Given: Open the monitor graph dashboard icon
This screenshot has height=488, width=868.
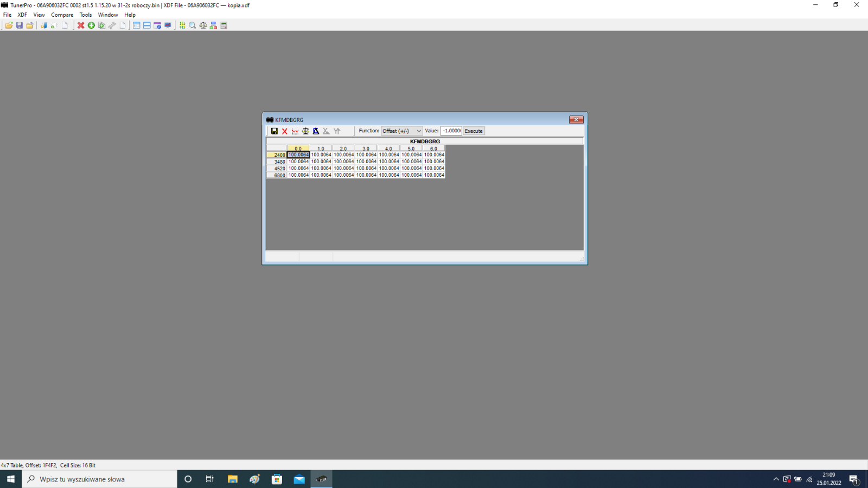Looking at the screenshot, I should click(168, 25).
